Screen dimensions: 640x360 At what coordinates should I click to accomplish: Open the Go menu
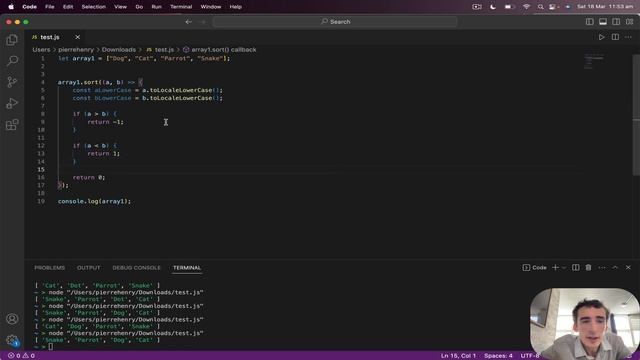pos(139,7)
